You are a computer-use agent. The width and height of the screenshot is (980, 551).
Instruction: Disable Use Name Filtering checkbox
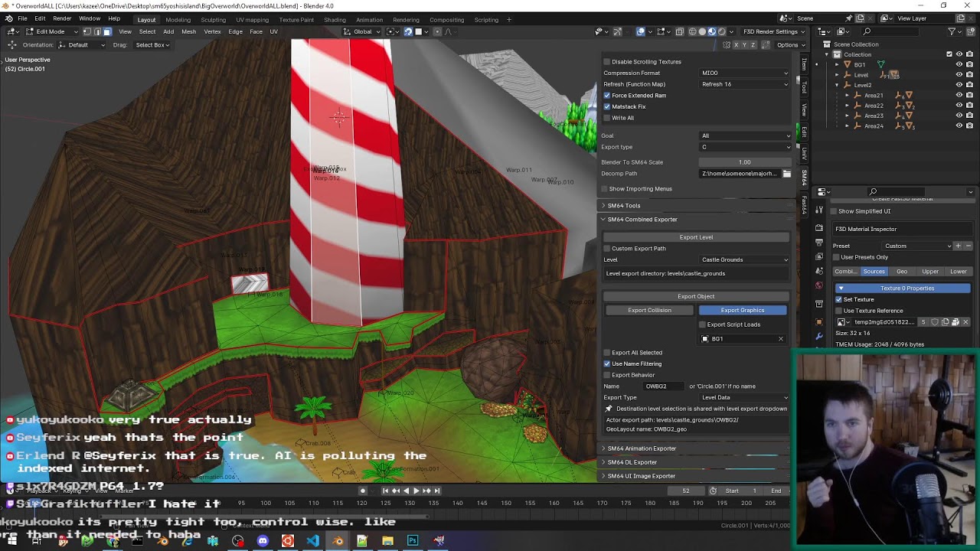(607, 364)
